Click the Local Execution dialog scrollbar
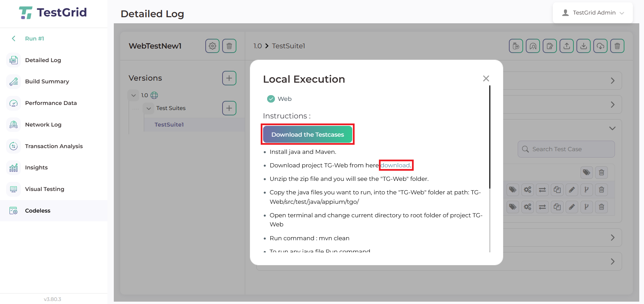Image resolution: width=644 pixels, height=304 pixels. (490, 137)
